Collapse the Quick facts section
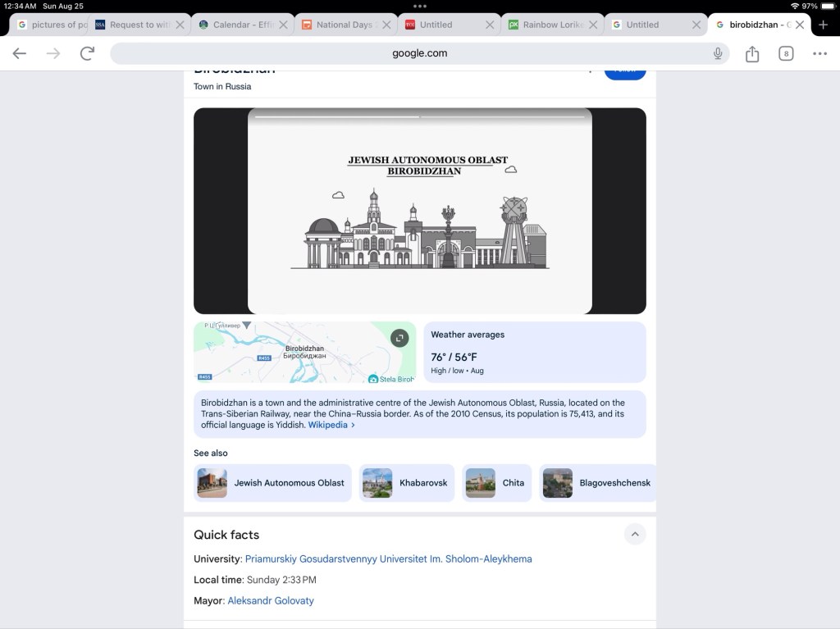The height and width of the screenshot is (629, 840). (634, 535)
